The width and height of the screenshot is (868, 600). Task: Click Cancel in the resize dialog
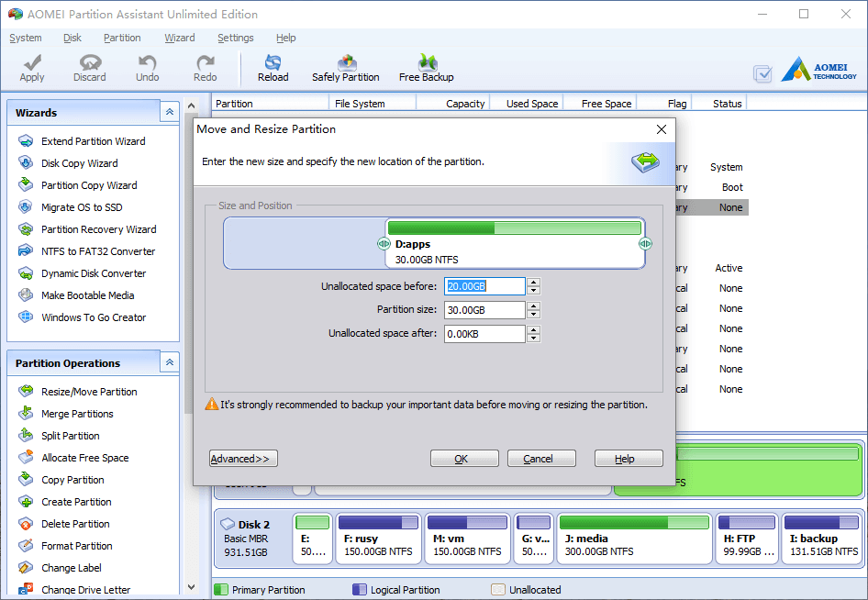541,459
